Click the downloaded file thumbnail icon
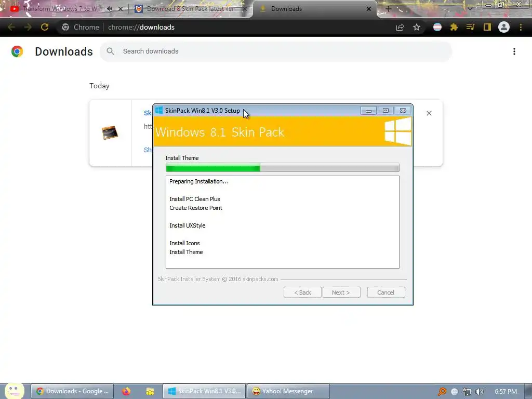 [x=110, y=132]
